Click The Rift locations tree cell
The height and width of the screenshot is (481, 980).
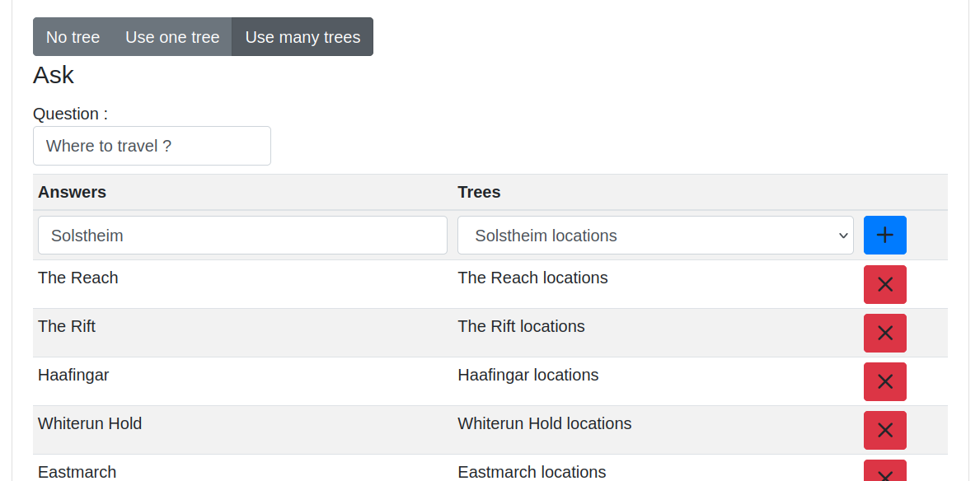point(521,326)
